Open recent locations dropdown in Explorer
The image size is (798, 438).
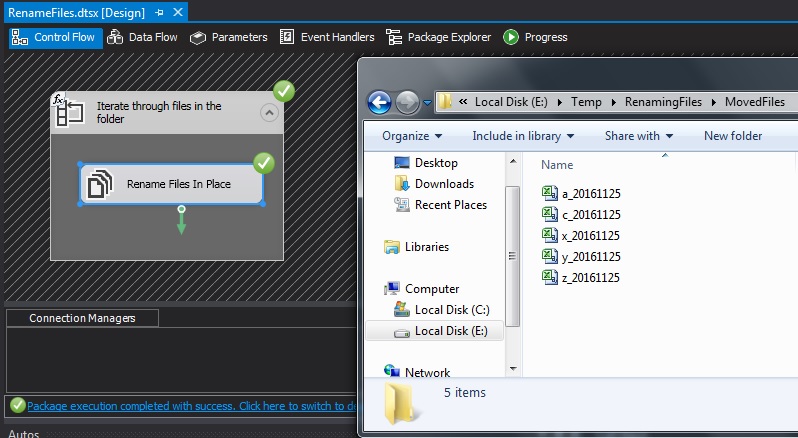click(428, 103)
